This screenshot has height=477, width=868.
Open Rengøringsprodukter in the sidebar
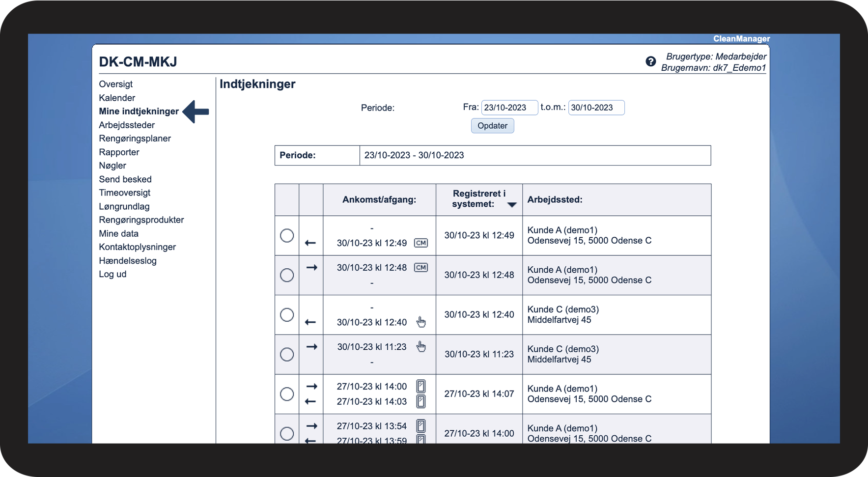pos(141,220)
